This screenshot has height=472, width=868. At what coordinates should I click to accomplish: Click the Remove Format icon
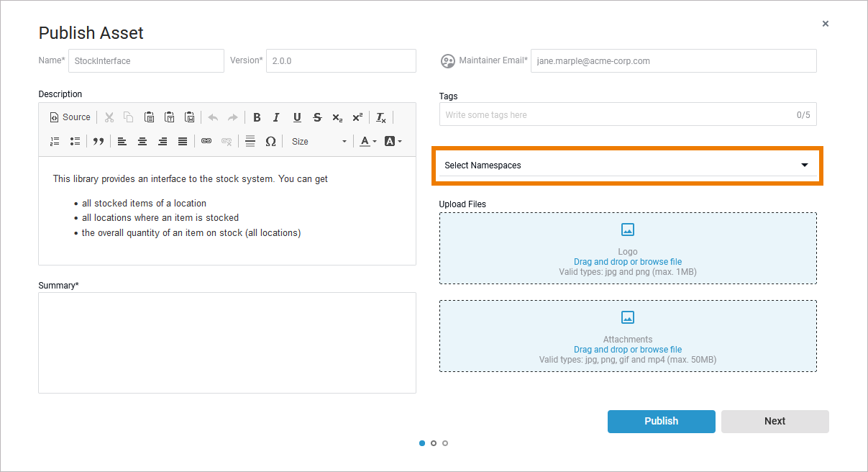coord(381,117)
